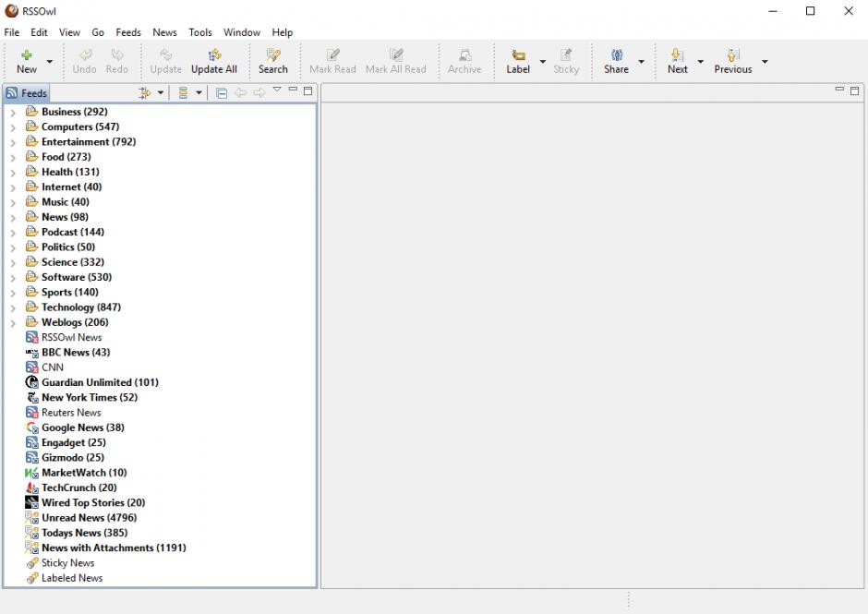Go to Next news item
Viewport: 868px width, 614px height.
(678, 62)
